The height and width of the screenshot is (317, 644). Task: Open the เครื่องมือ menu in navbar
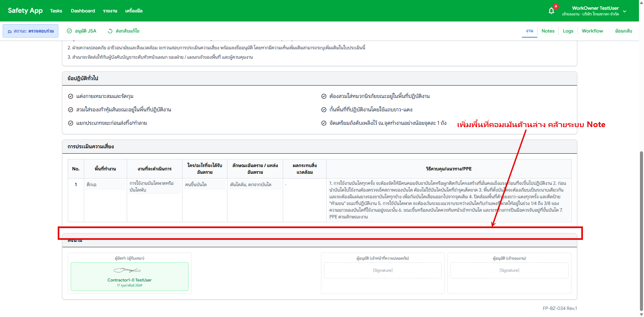(x=134, y=11)
